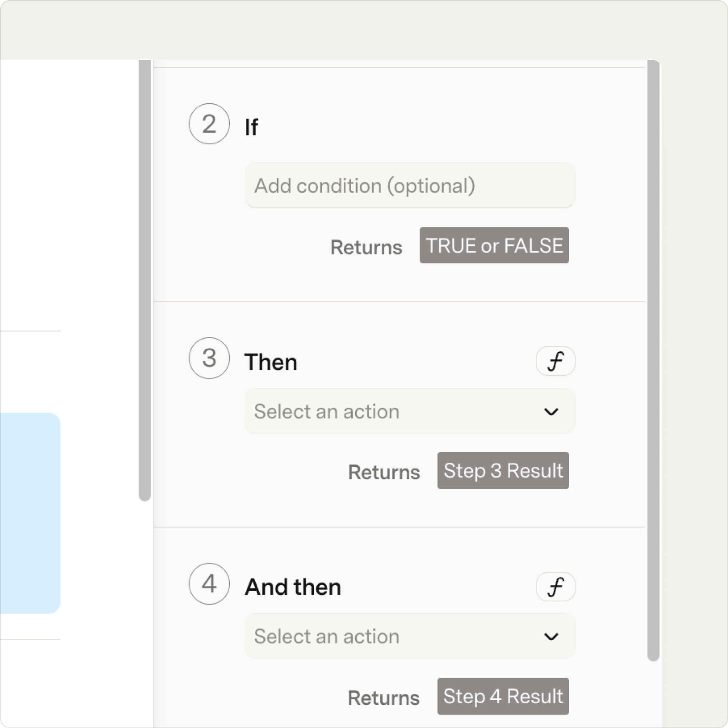Click the step 3 number circle
This screenshot has height=728, width=728.
(209, 358)
